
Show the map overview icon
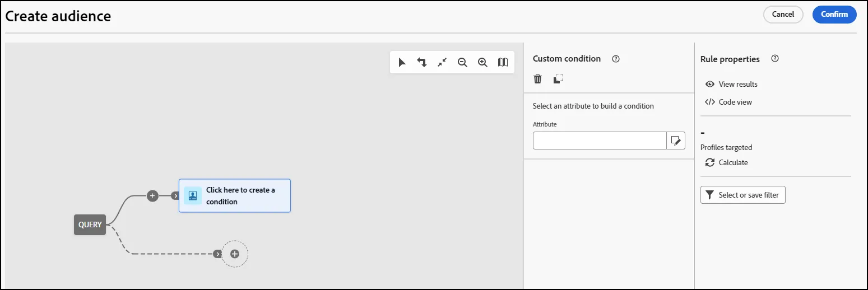[x=503, y=63]
